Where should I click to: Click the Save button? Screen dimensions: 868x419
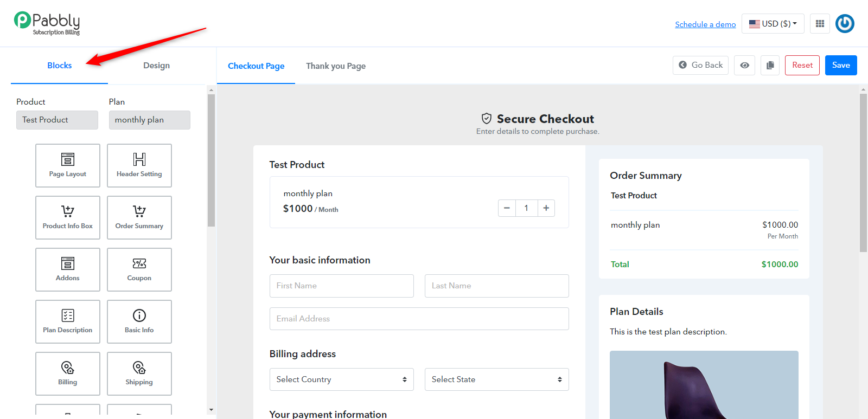click(841, 65)
